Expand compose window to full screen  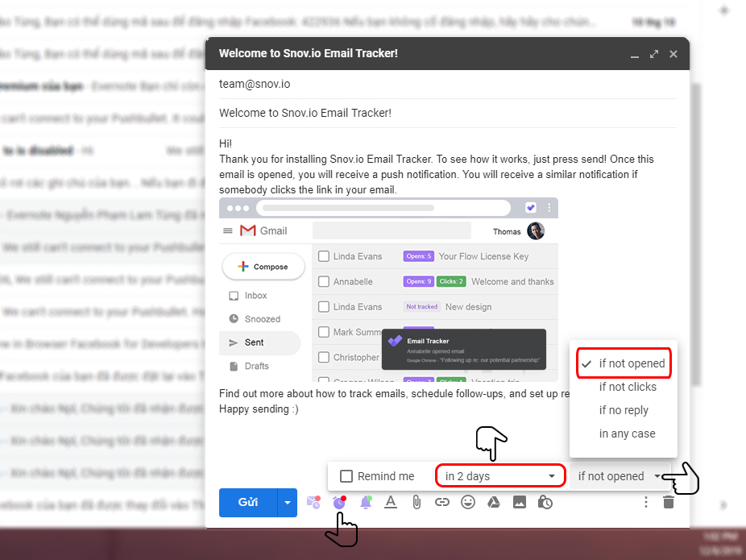[654, 54]
